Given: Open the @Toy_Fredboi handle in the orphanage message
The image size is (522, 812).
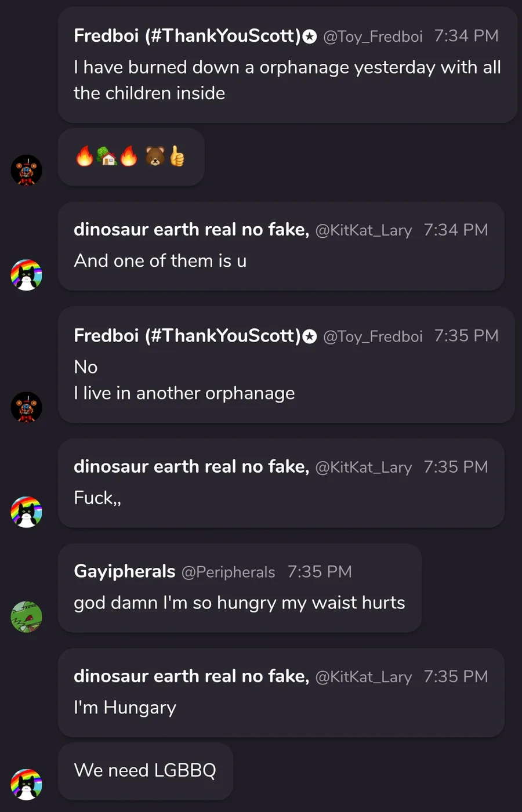Looking at the screenshot, I should click(x=372, y=37).
